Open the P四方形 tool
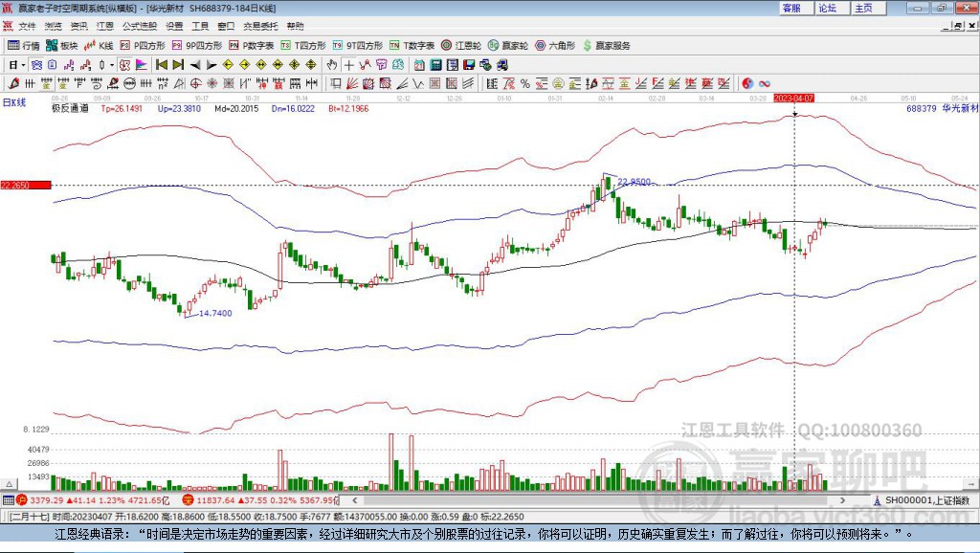The image size is (980, 553). coord(143,46)
